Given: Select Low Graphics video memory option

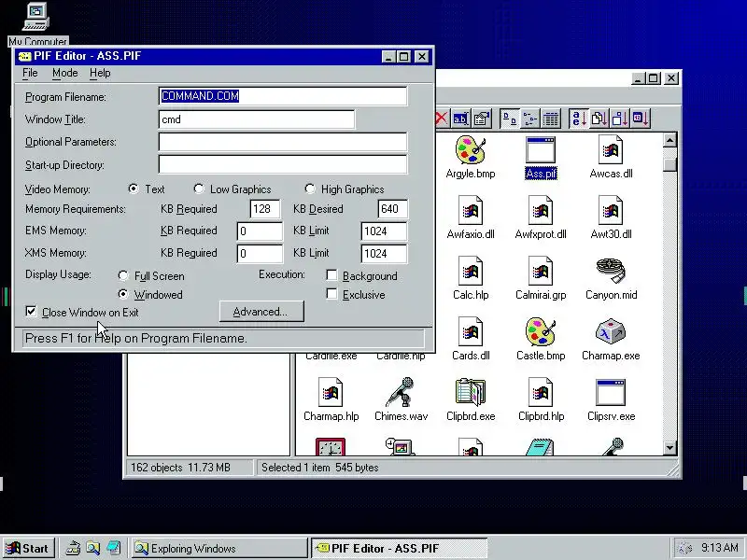Looking at the screenshot, I should [199, 189].
